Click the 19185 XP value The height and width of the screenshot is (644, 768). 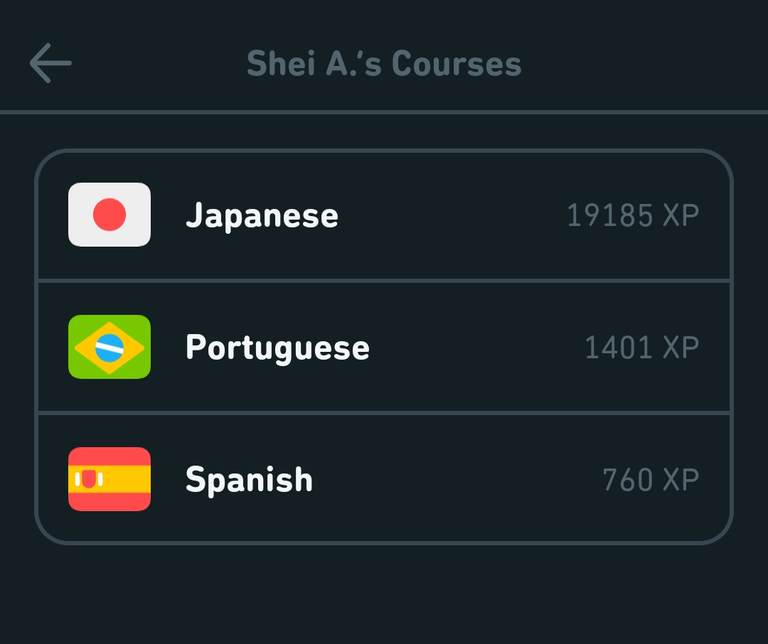click(x=633, y=215)
